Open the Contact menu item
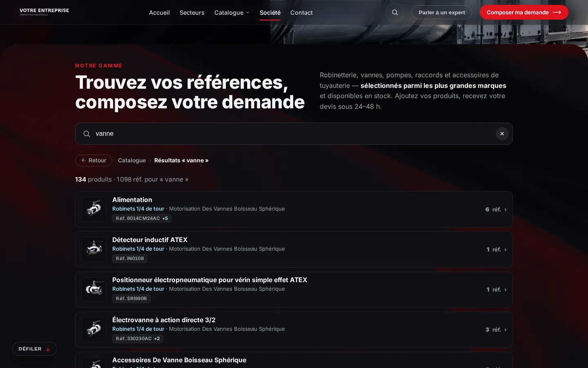Screen dimensions: 588x368 pos(301,13)
